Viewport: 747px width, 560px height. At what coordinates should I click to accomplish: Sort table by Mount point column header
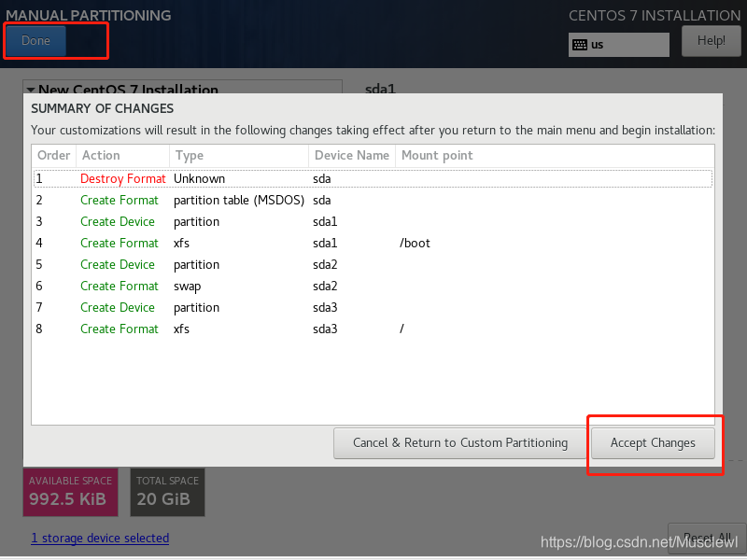pyautogui.click(x=555, y=155)
